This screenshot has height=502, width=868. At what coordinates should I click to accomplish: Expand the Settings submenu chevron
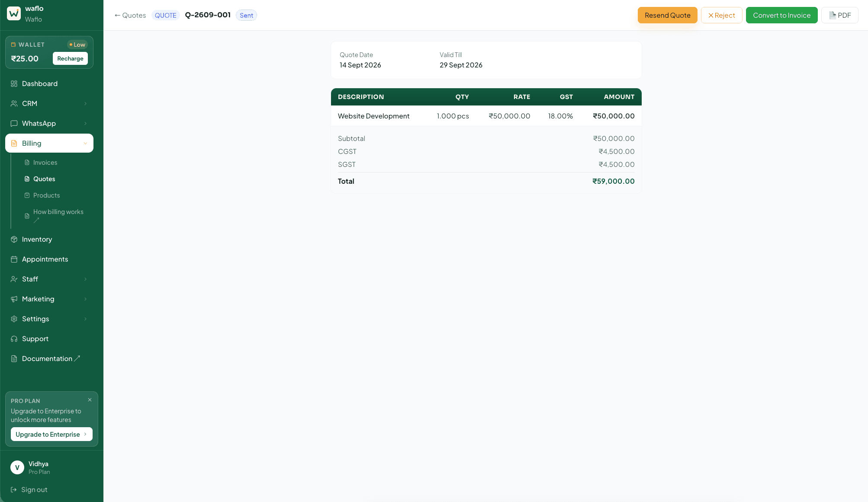(x=85, y=319)
